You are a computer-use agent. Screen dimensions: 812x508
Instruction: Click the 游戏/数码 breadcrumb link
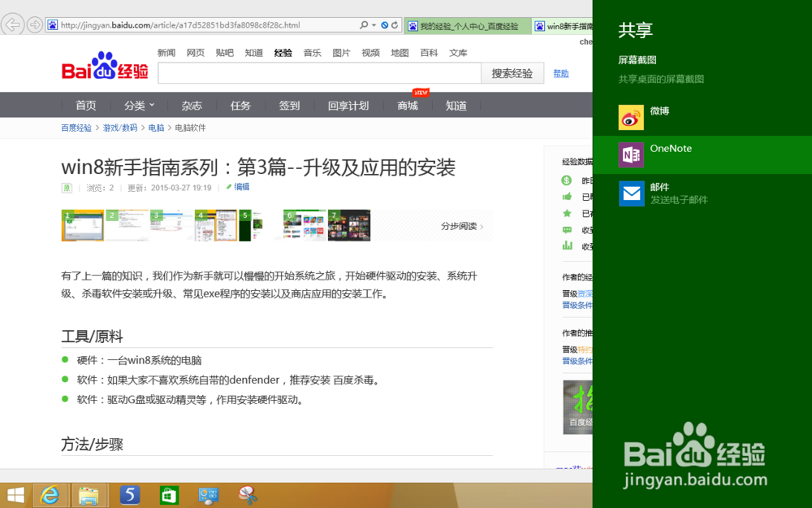click(x=120, y=128)
